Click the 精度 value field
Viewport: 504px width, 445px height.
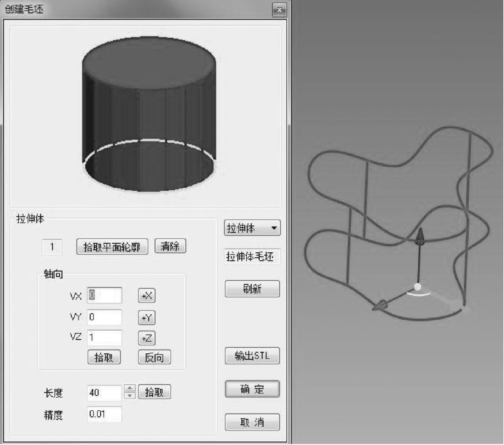tap(105, 414)
